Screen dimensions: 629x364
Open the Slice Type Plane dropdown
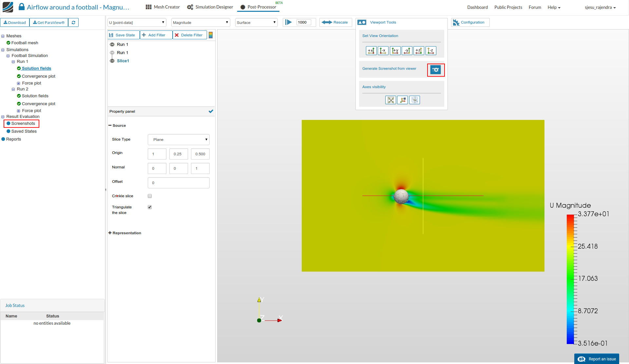179,140
